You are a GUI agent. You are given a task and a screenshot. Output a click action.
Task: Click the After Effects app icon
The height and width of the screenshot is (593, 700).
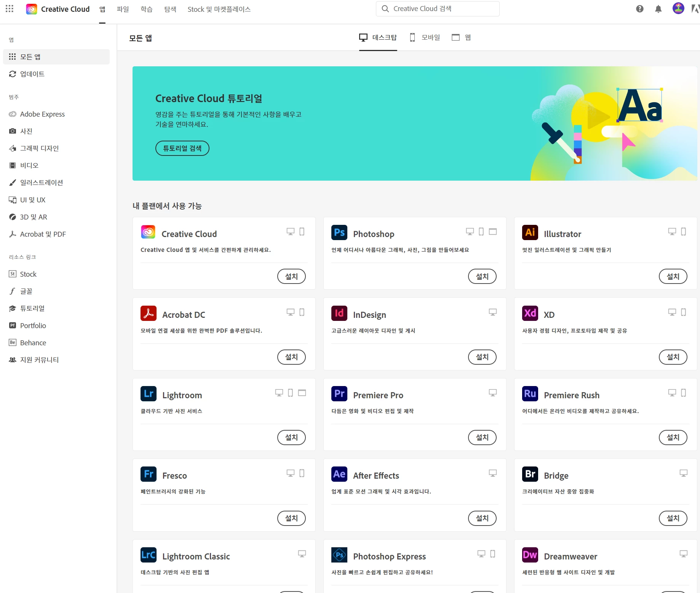[x=339, y=474]
